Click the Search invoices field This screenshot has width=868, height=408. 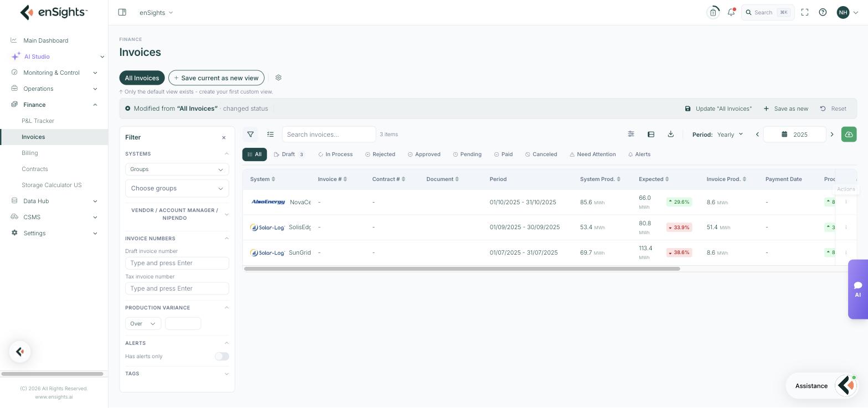tap(329, 134)
